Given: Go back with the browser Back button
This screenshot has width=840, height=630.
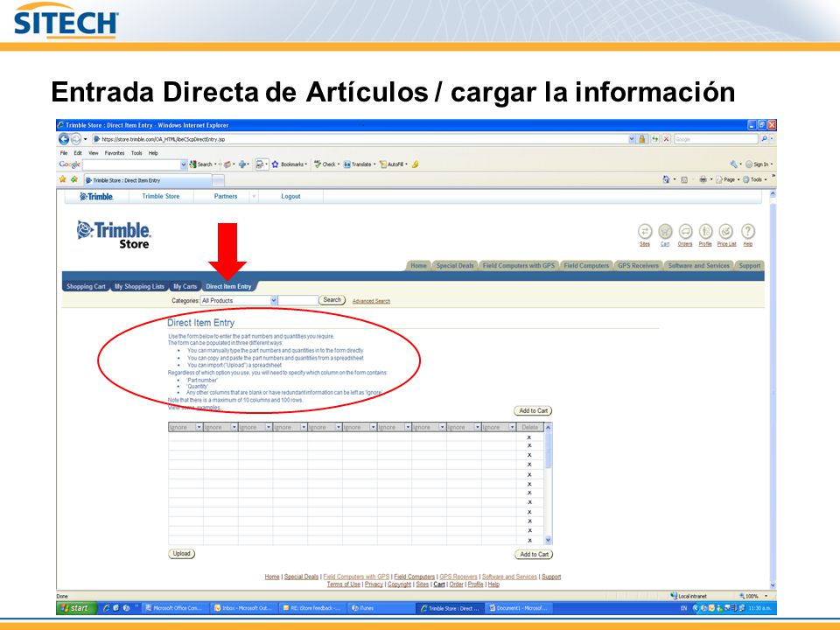Looking at the screenshot, I should [64, 139].
